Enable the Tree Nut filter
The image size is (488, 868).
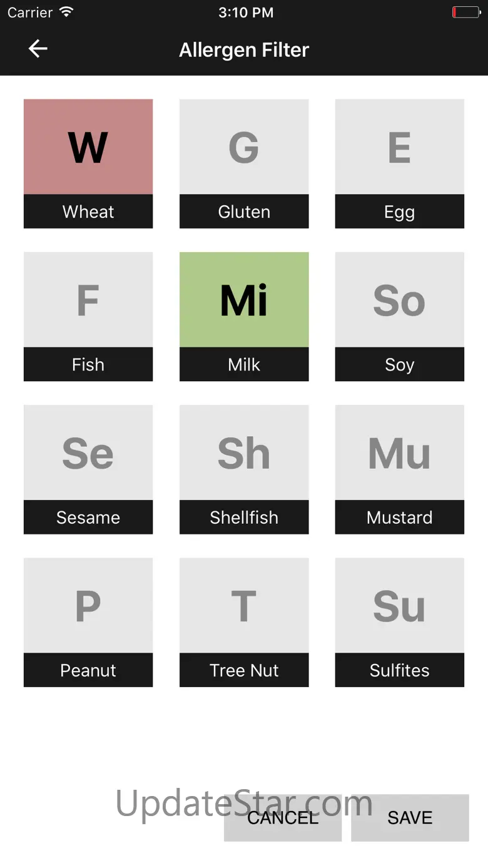tap(244, 605)
